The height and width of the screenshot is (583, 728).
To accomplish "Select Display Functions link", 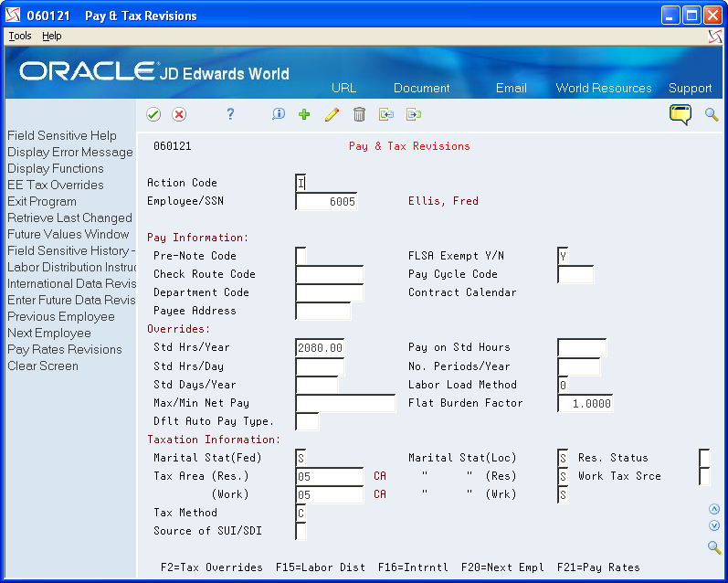I will tap(55, 169).
